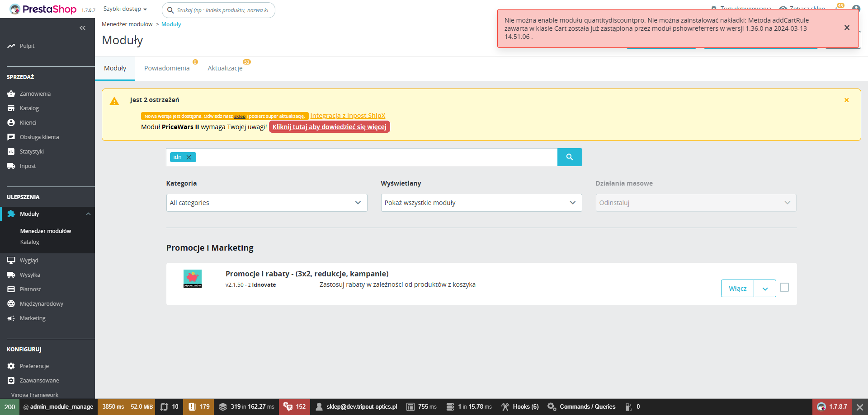Screen dimensions: 868x415
Task: Open the Kategoria All categories dropdown
Action: click(267, 203)
